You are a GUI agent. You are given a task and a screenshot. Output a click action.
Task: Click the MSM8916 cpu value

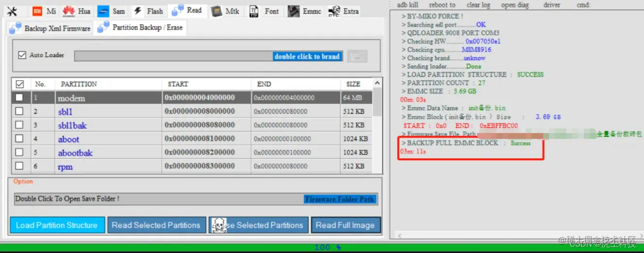pyautogui.click(x=476, y=50)
